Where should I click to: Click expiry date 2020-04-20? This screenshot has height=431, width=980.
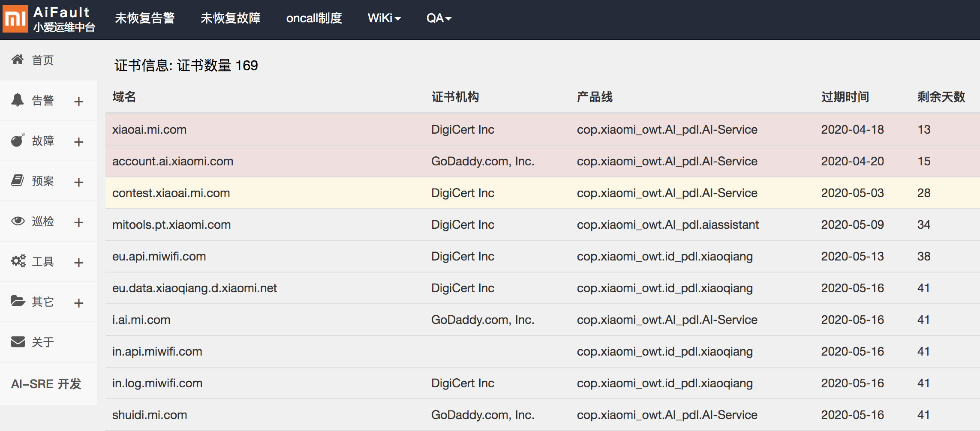coord(853,161)
